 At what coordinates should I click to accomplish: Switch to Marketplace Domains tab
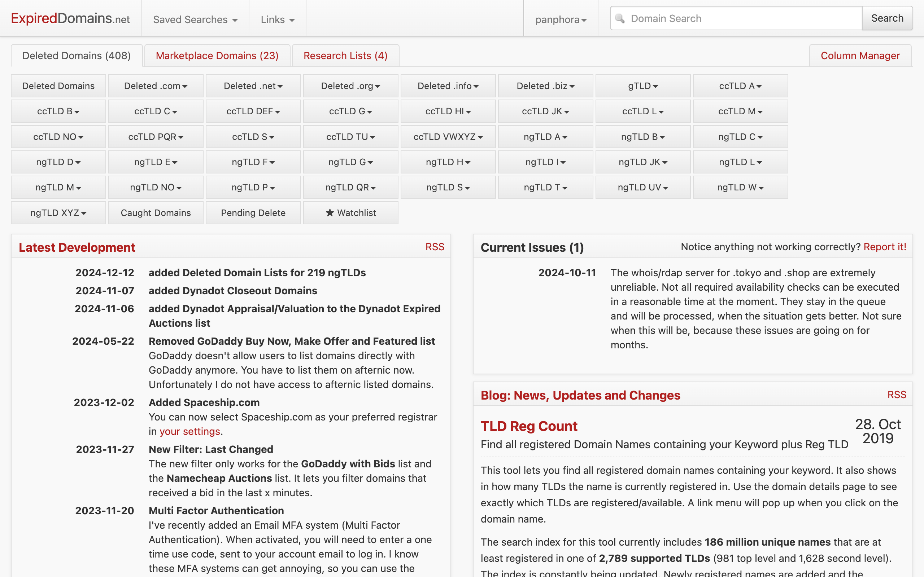(x=217, y=56)
